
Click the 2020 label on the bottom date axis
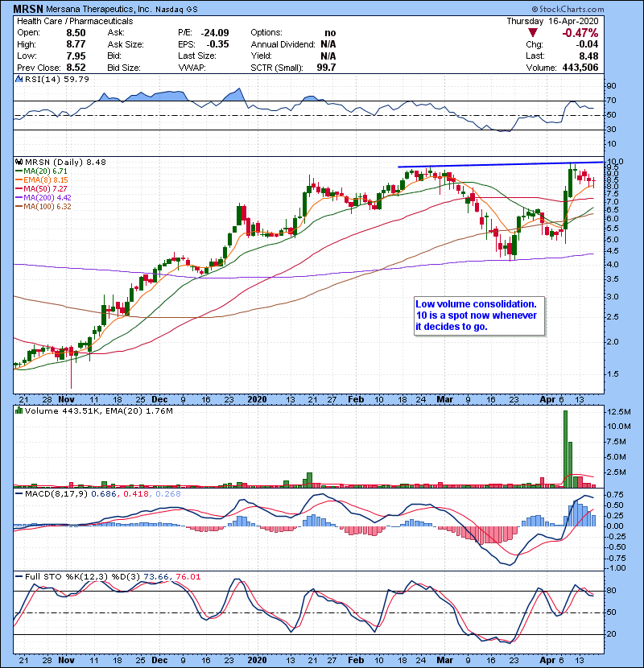(x=257, y=660)
